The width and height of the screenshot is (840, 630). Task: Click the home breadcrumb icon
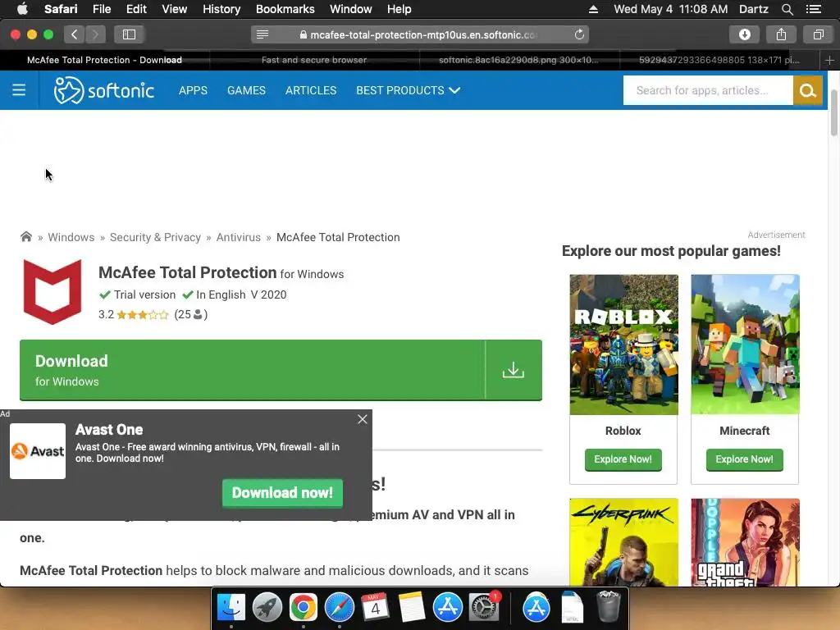25,237
